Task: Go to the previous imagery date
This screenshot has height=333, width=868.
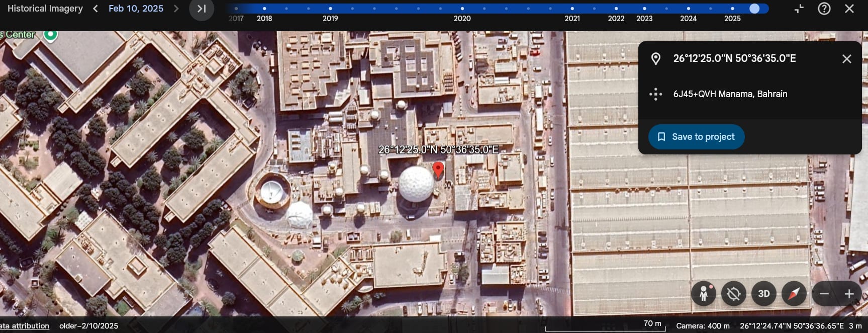Action: tap(95, 9)
